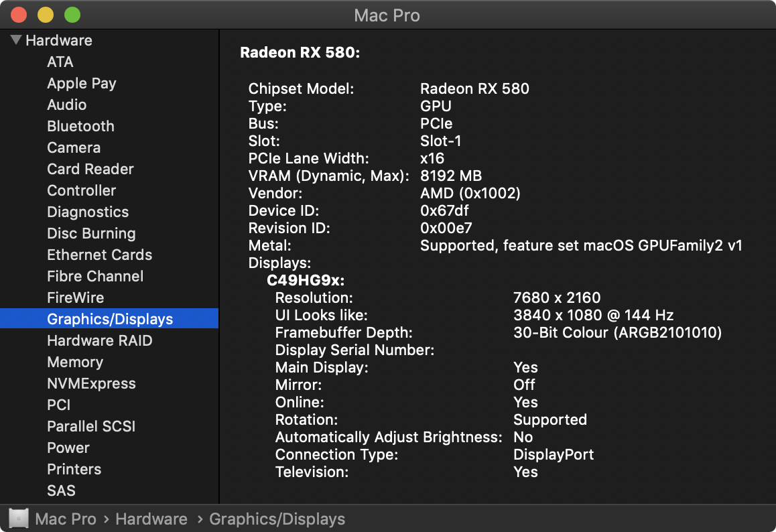776x532 pixels.
Task: Select Parallel SCSI entry
Action: click(x=91, y=427)
